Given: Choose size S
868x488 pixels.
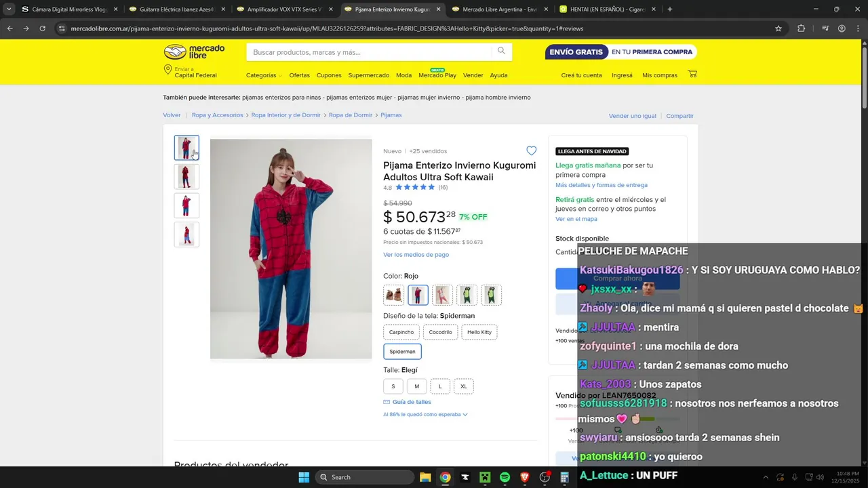Looking at the screenshot, I should coord(393,386).
